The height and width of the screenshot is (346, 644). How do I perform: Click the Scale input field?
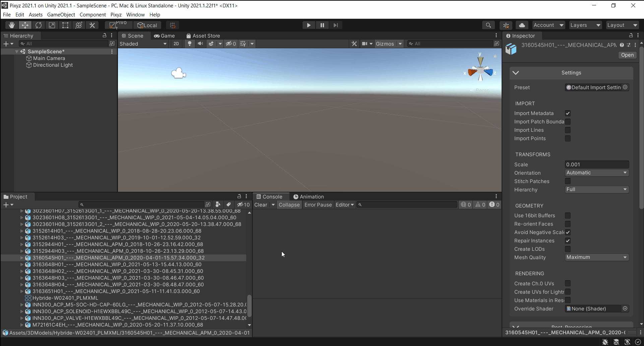(x=596, y=164)
